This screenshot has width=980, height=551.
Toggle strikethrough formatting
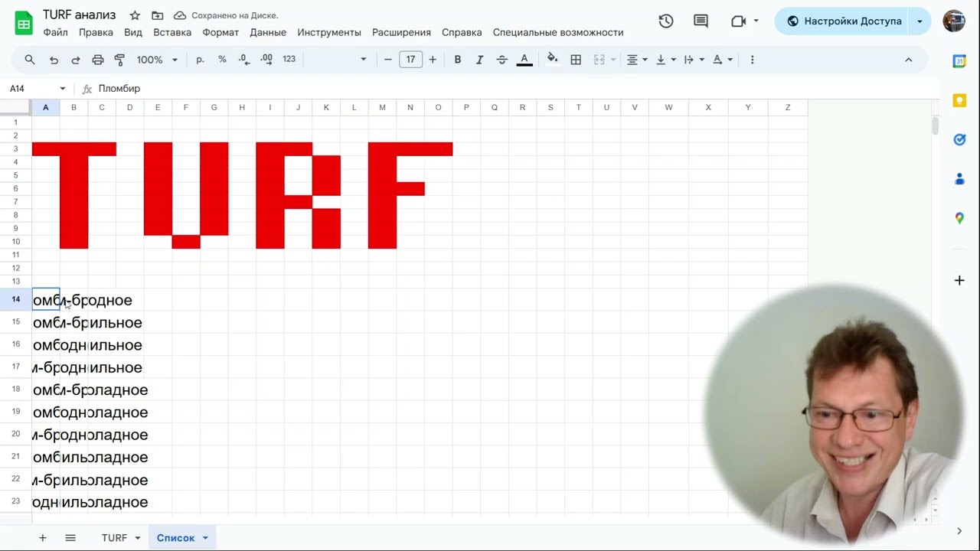coord(502,59)
